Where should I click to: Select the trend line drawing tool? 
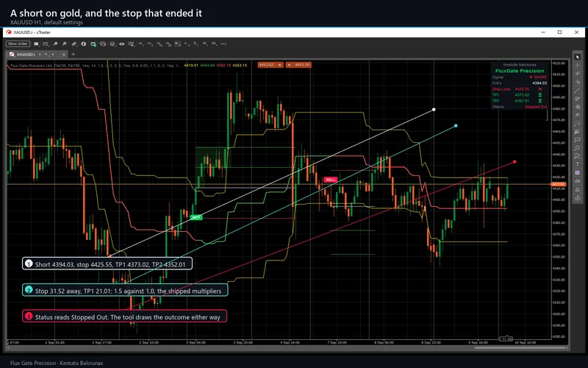click(x=578, y=91)
